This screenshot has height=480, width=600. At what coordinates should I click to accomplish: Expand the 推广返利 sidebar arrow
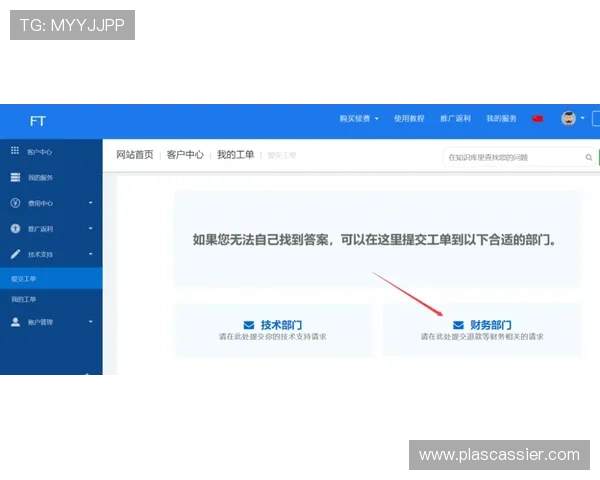(91, 229)
